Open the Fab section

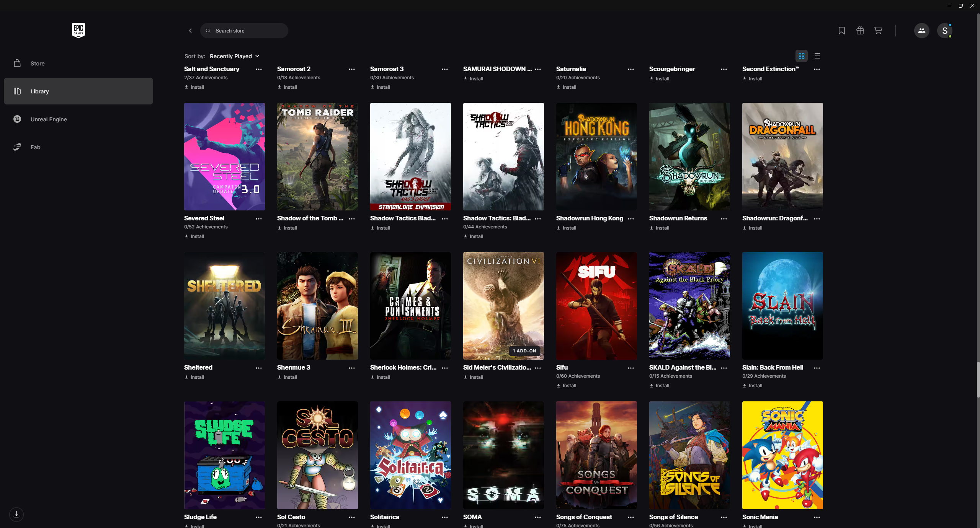click(78, 147)
